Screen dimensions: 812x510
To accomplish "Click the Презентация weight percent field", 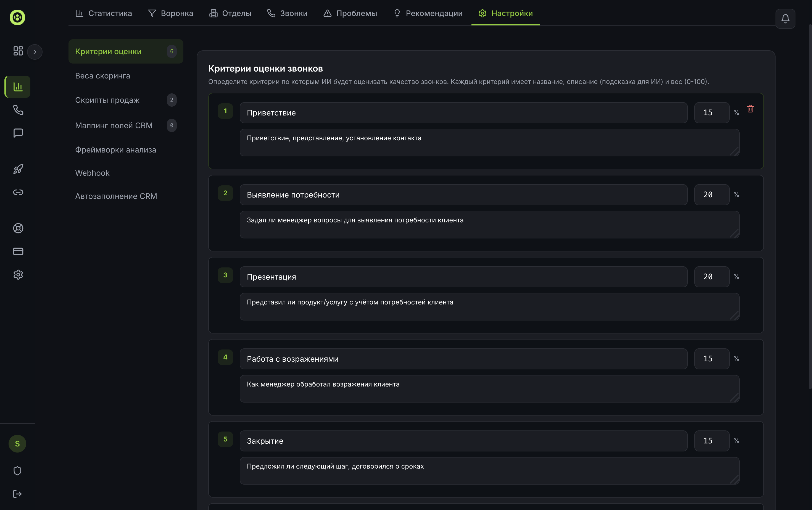I will pyautogui.click(x=711, y=277).
